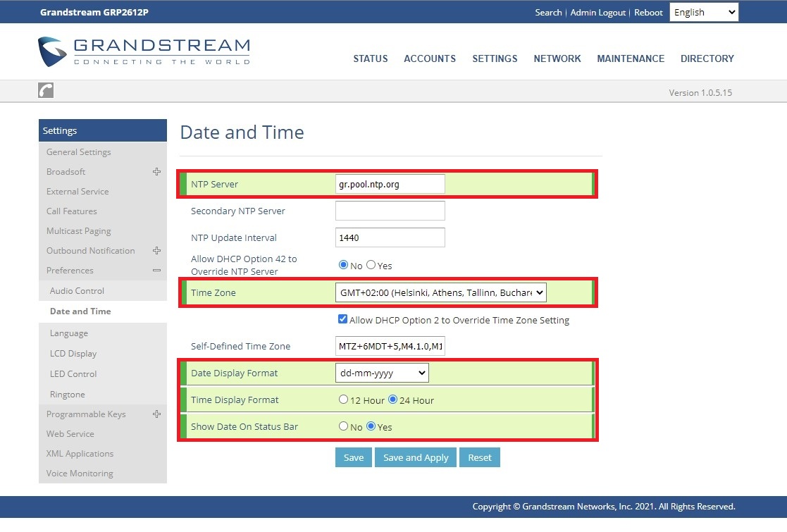Expand Programmable Keys plus icon
The width and height of the screenshot is (787, 532).
pos(156,414)
